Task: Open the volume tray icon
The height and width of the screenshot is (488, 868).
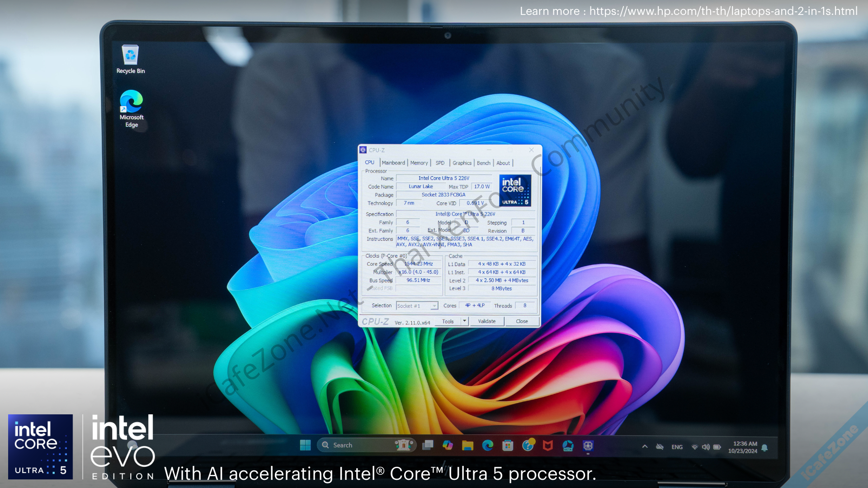Action: (x=706, y=447)
